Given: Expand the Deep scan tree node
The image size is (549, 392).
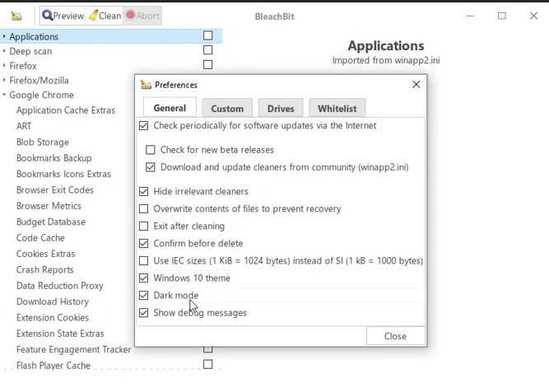Looking at the screenshot, I should point(4,52).
